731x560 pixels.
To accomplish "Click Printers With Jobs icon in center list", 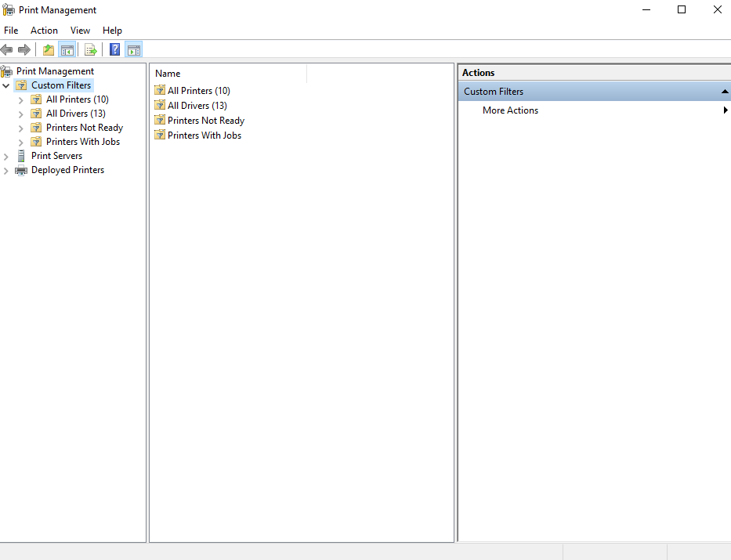I will point(160,135).
